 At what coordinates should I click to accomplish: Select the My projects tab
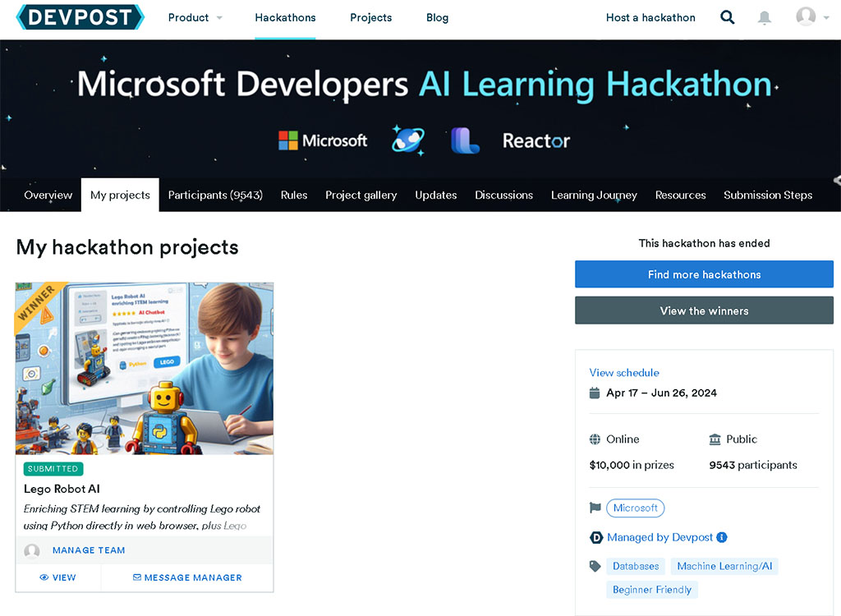(120, 195)
